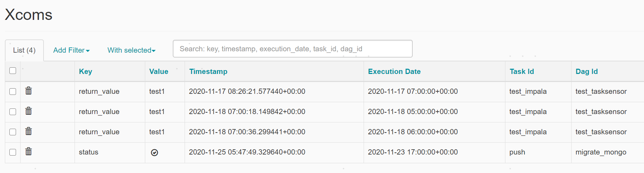Switch to the List (4) tab
644x173 pixels.
pyautogui.click(x=24, y=50)
